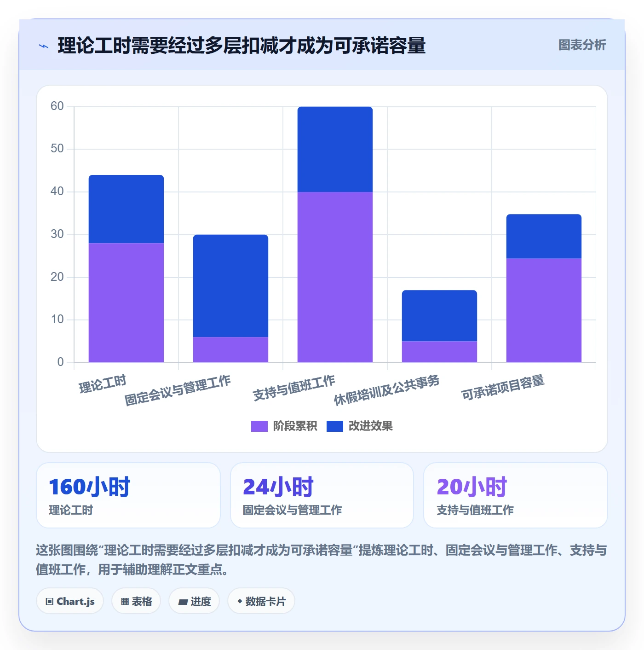
Task: Toggle the 改进效果 legend swatch
Action: [334, 426]
